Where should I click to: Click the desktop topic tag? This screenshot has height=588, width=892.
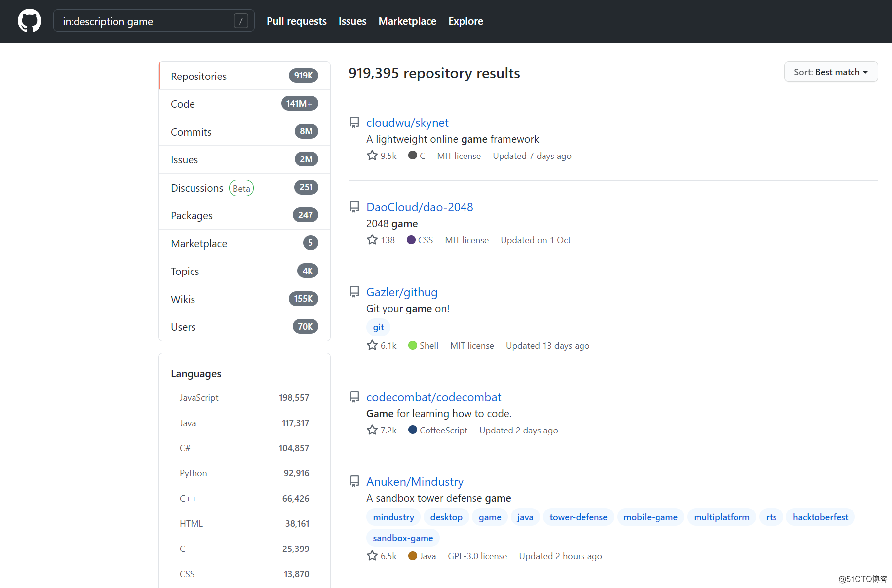(446, 517)
